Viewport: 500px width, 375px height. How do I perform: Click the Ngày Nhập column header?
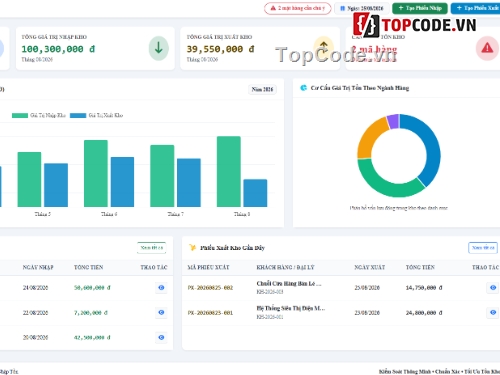coord(38,267)
